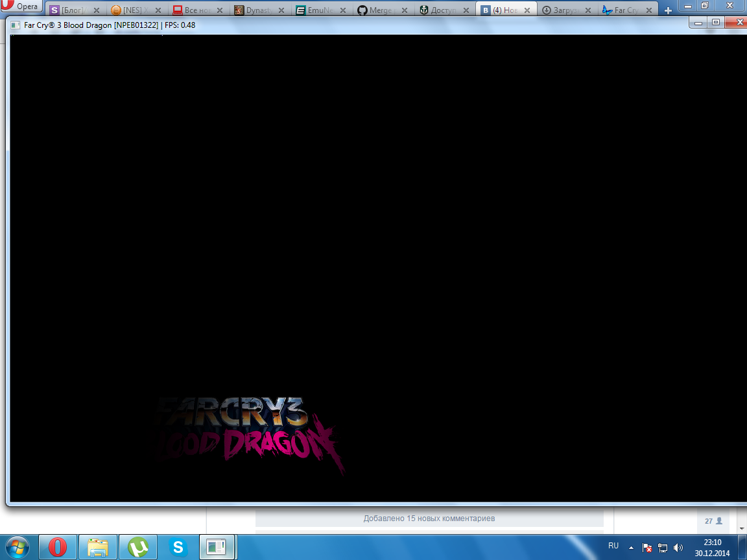Open the Opera browser menu button
The image size is (747, 560).
[x=21, y=6]
